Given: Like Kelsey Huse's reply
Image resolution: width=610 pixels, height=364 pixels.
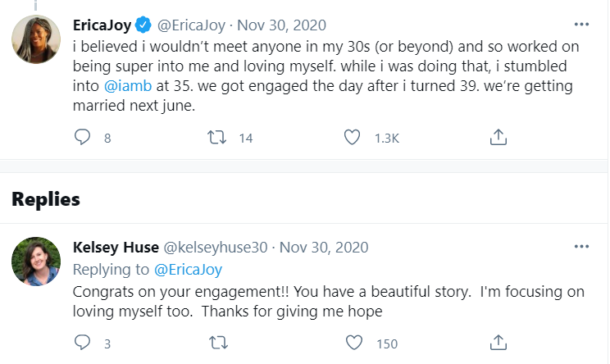Looking at the screenshot, I should pyautogui.click(x=353, y=342).
